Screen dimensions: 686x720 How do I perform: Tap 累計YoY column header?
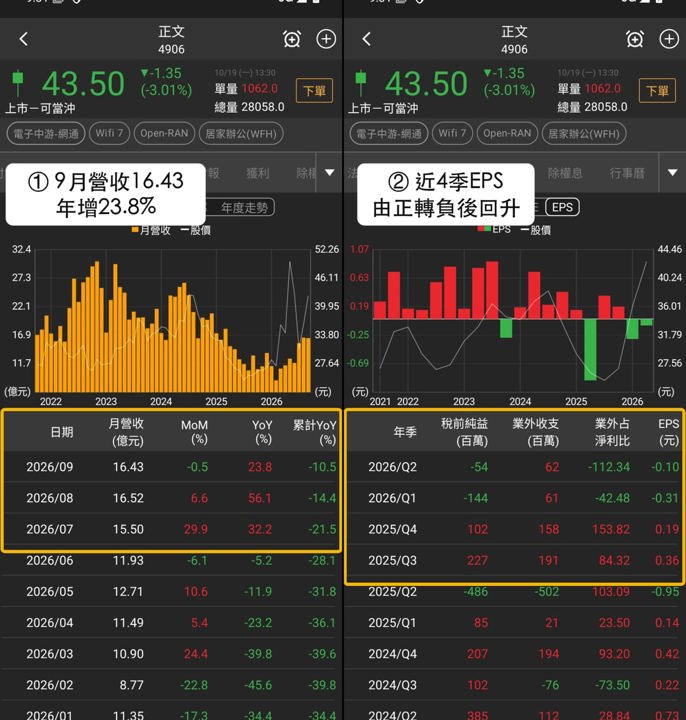315,432
